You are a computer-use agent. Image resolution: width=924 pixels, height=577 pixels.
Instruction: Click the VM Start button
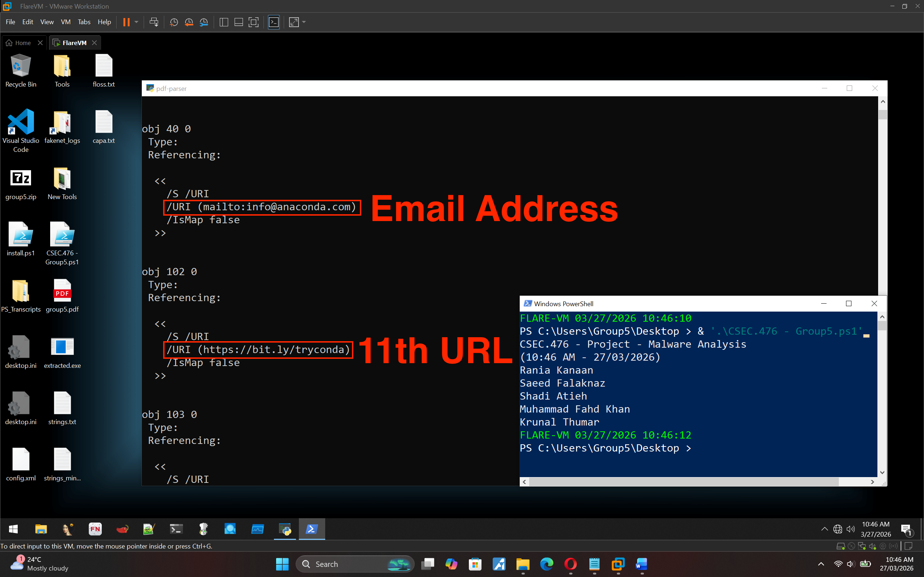(13, 529)
